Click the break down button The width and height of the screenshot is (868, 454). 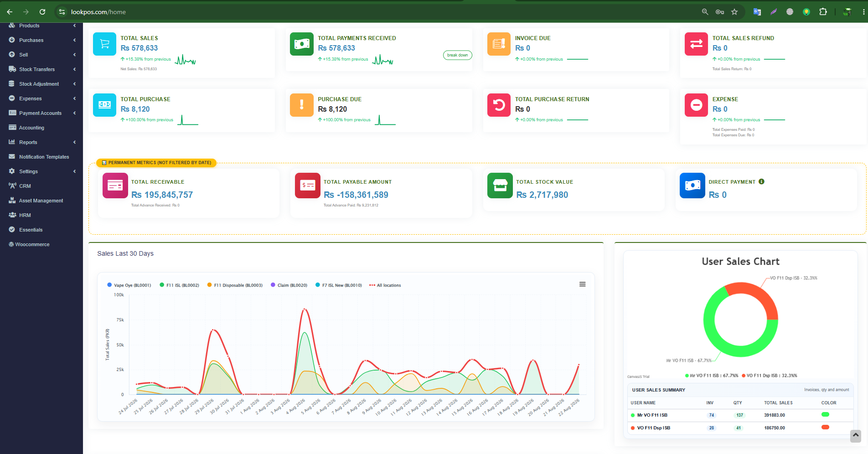[458, 55]
